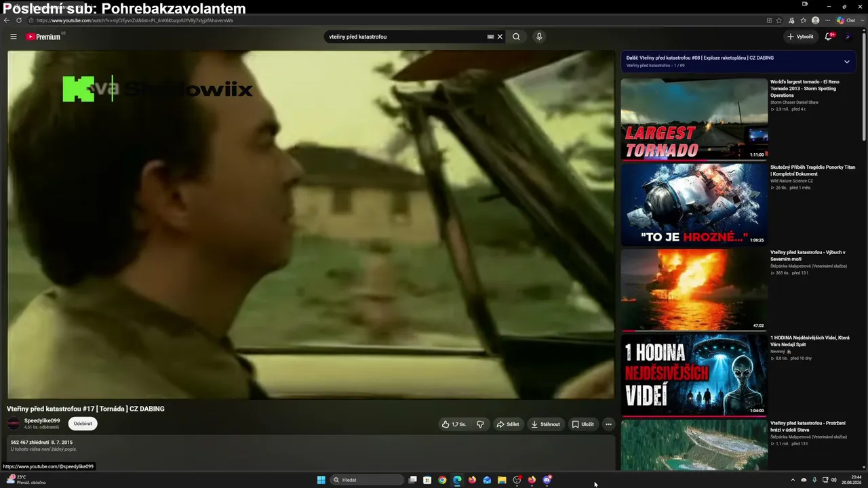
Task: Expand the dropdown next to Copilot Chat
Action: pyautogui.click(x=861, y=20)
